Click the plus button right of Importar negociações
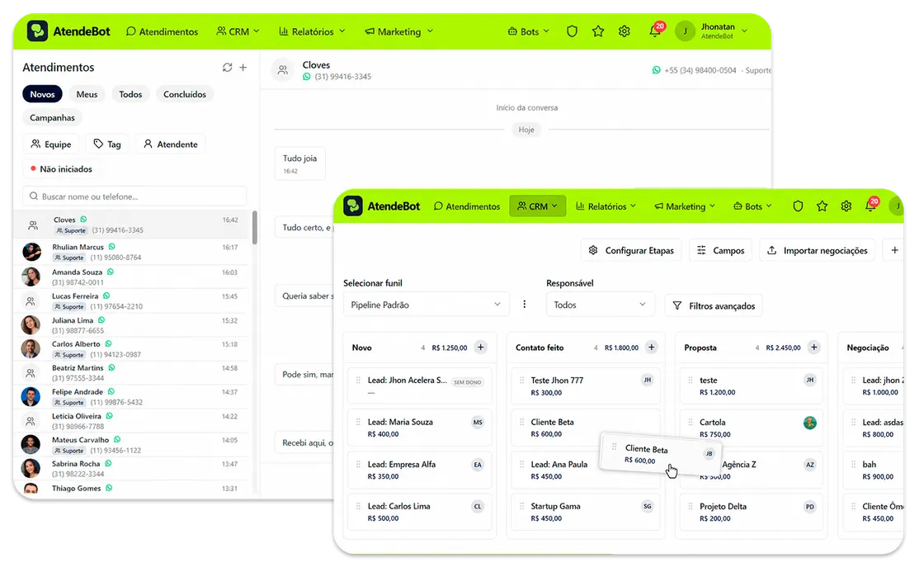Viewport: 924px width, 577px height. pyautogui.click(x=894, y=250)
